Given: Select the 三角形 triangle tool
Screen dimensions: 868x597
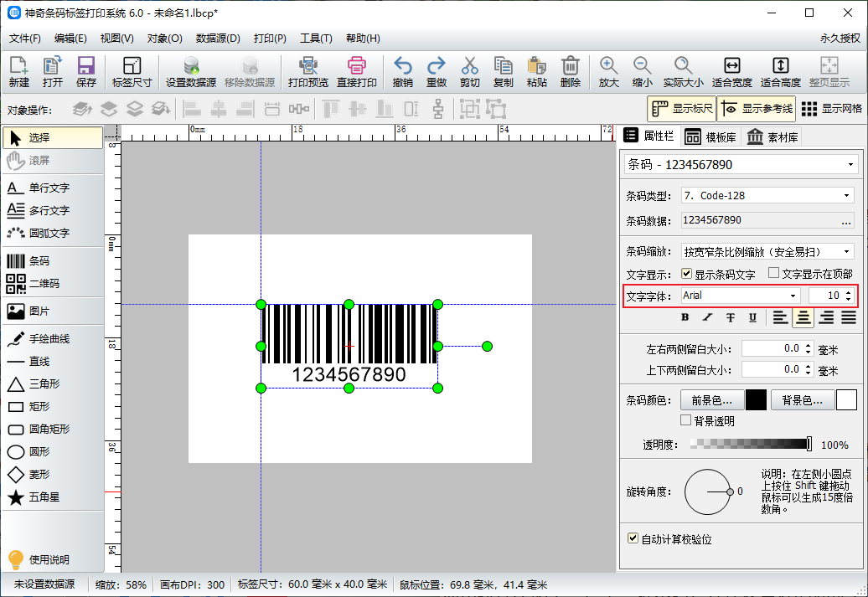Looking at the screenshot, I should [53, 384].
